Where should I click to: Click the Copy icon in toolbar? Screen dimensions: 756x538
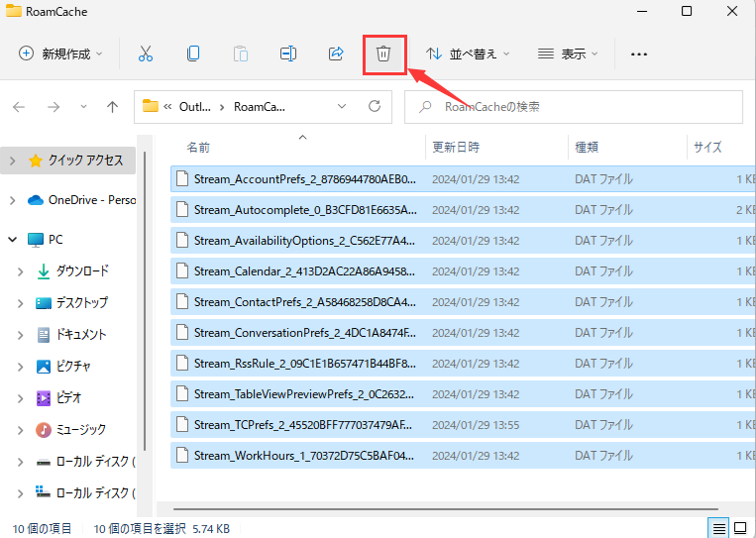[193, 54]
